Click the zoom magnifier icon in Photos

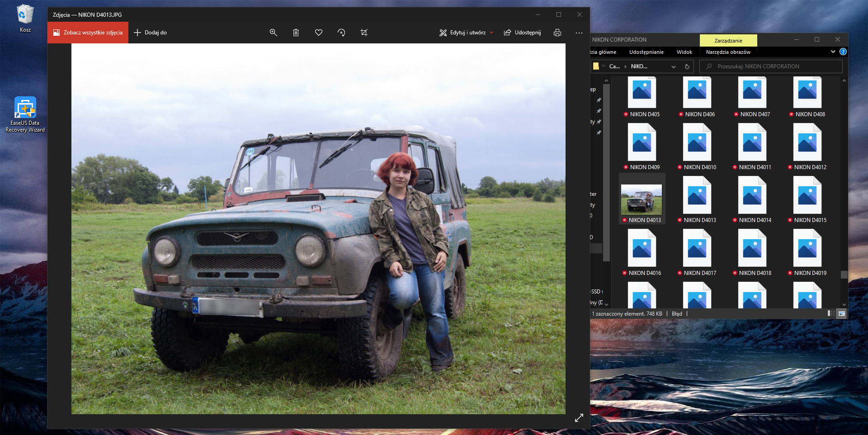(273, 33)
